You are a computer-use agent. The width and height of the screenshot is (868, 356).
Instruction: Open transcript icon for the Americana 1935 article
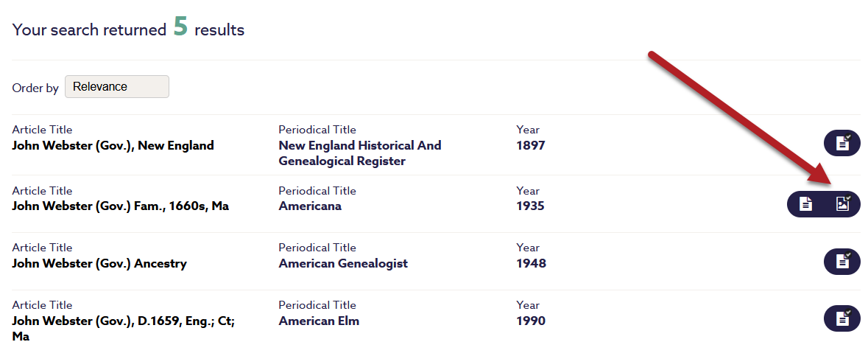tap(806, 204)
